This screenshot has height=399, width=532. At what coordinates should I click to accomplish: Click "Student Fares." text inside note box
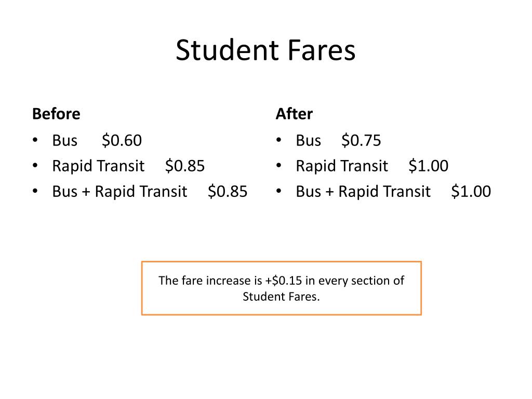point(281,297)
